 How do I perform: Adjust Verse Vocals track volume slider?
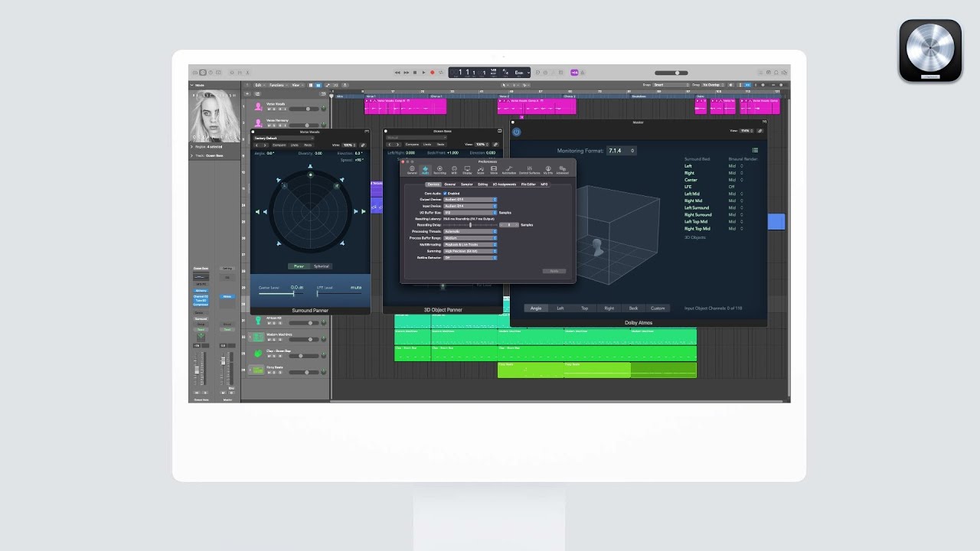pyautogui.click(x=305, y=109)
